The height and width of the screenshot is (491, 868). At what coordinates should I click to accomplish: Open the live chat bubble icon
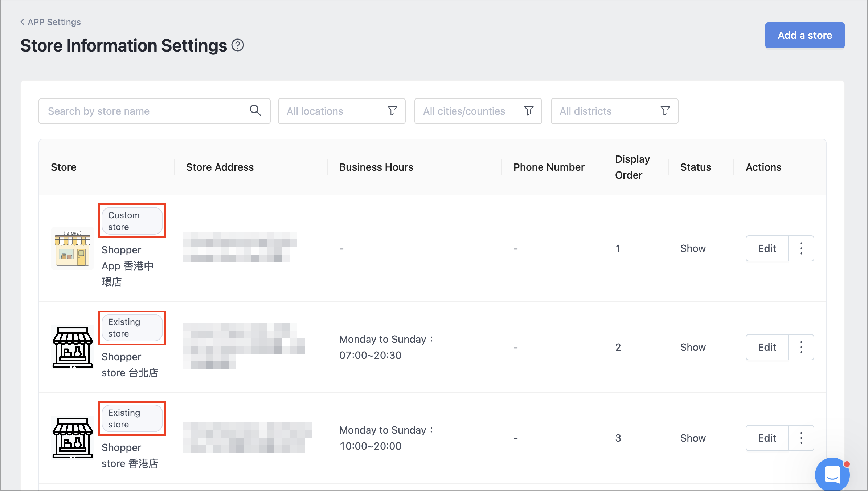[x=832, y=474]
